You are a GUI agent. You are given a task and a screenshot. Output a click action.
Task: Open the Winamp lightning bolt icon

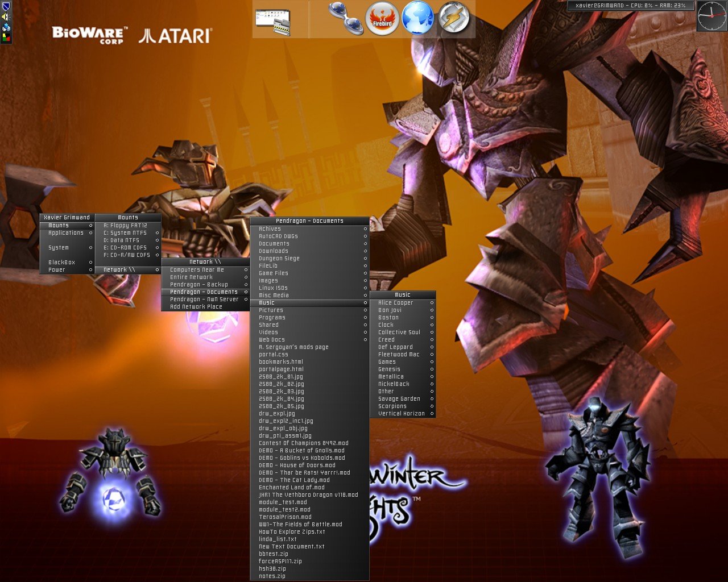coord(454,18)
